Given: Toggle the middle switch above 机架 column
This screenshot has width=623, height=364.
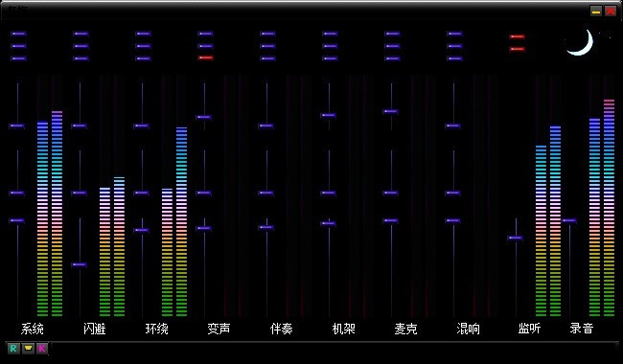Looking at the screenshot, I should click(330, 46).
